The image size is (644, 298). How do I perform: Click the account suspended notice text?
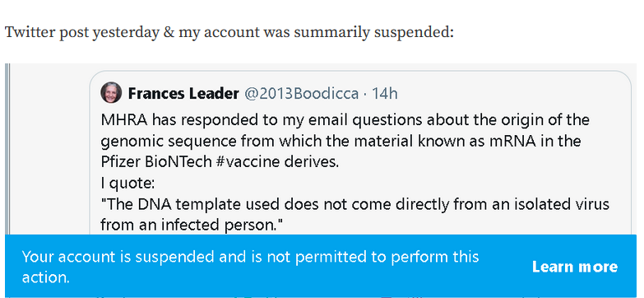pos(250,267)
